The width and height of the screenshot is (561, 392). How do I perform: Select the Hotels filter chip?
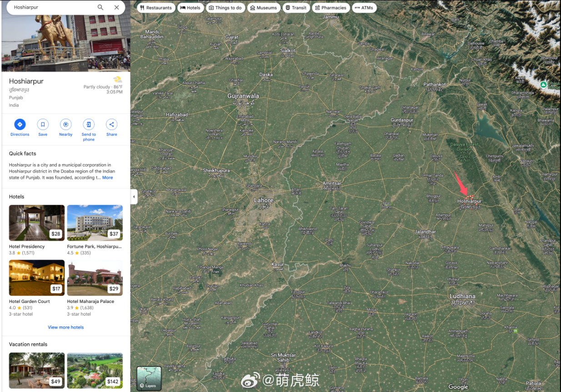point(190,8)
